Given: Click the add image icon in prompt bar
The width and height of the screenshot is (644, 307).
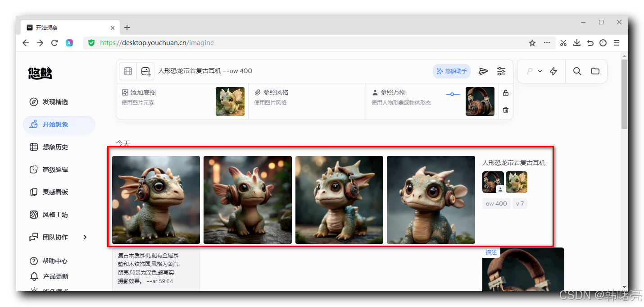Looking at the screenshot, I should tap(145, 71).
